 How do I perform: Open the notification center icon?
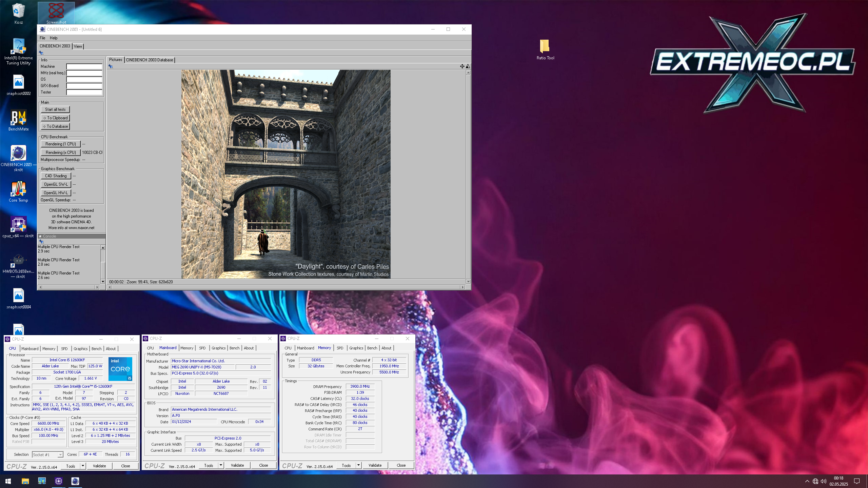[857, 481]
